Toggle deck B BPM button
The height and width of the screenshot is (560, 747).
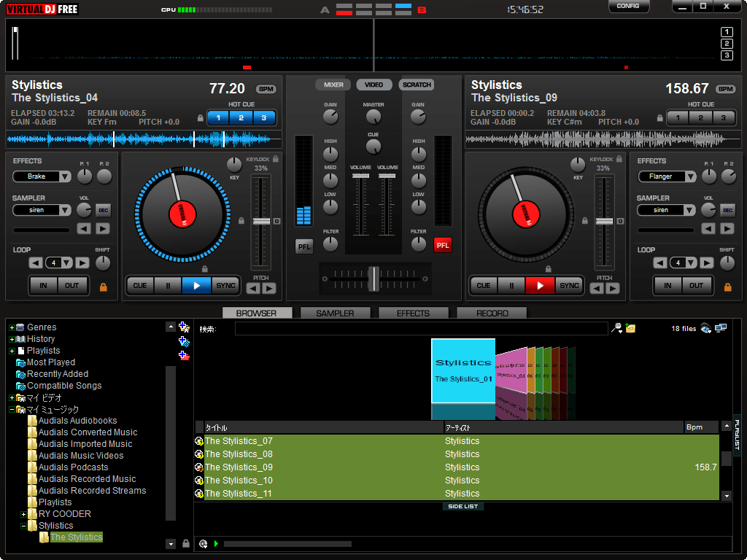pyautogui.click(x=726, y=89)
